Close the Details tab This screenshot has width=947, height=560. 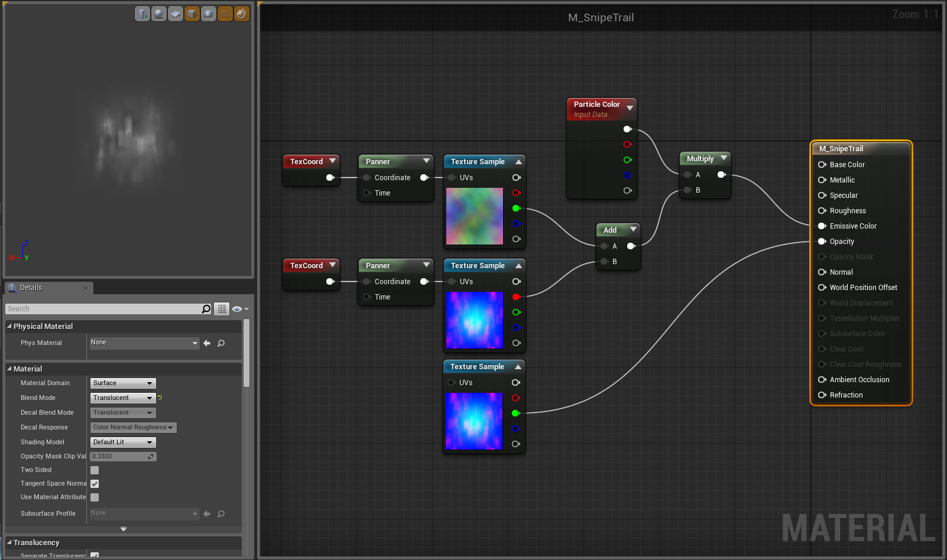[86, 288]
